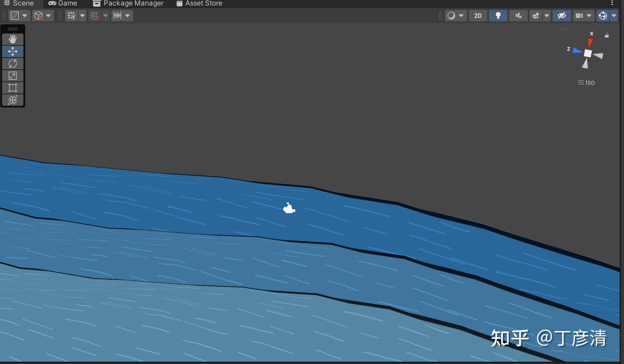
Task: Open the Asset Store tab
Action: (x=199, y=3)
